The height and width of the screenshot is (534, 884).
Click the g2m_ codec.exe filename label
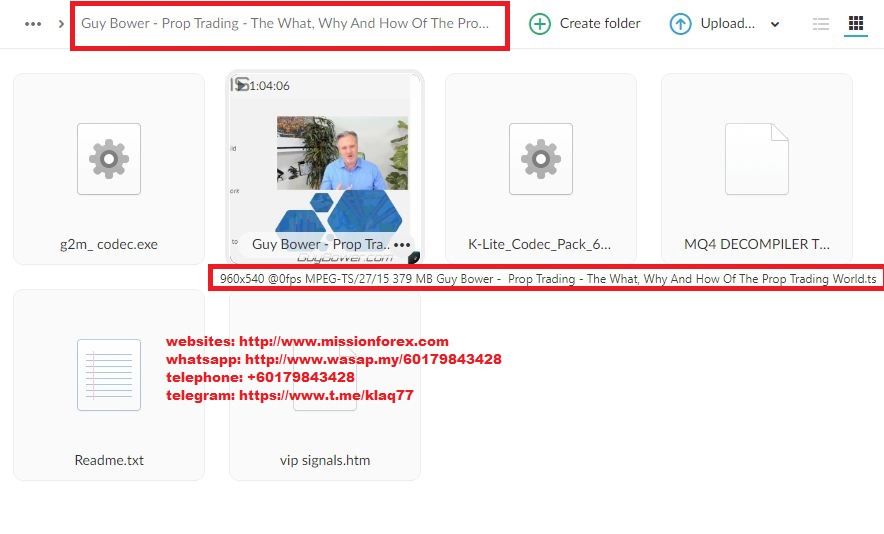108,244
